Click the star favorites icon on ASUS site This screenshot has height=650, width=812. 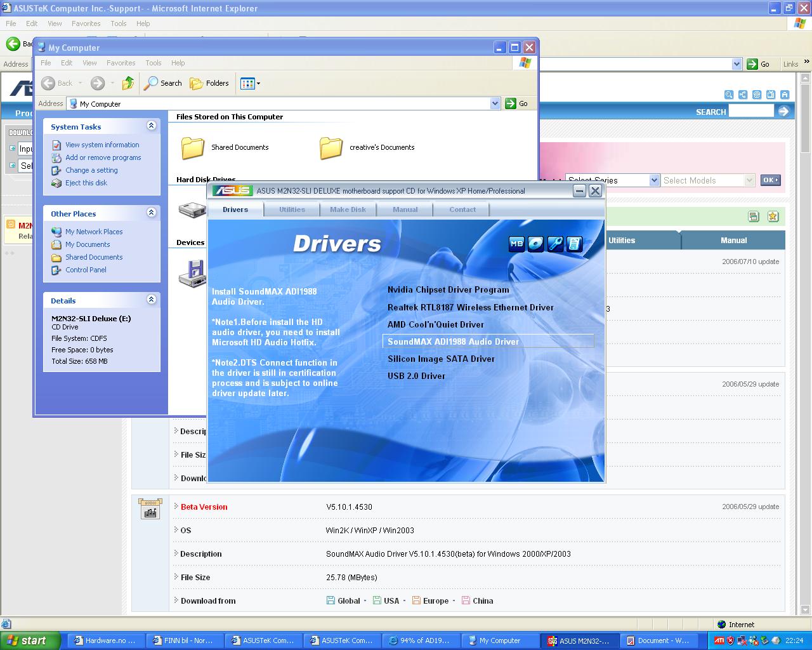[773, 216]
